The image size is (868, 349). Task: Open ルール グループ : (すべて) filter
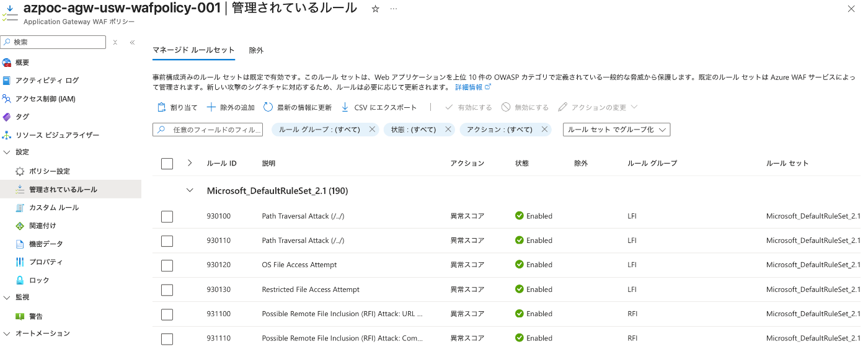[x=320, y=130]
